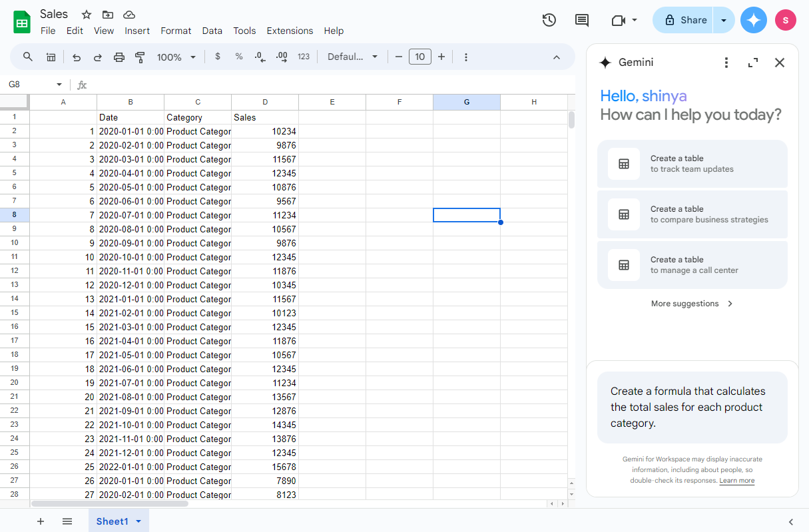Viewport: 809px width, 532px height.
Task: Choose Create a table to track team updates
Action: (x=692, y=164)
